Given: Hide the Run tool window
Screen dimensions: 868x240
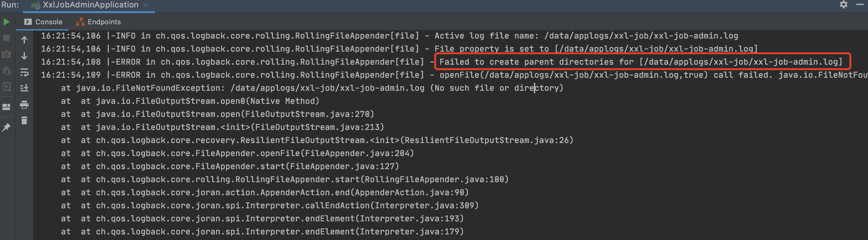Looking at the screenshot, I should pyautogui.click(x=860, y=4).
